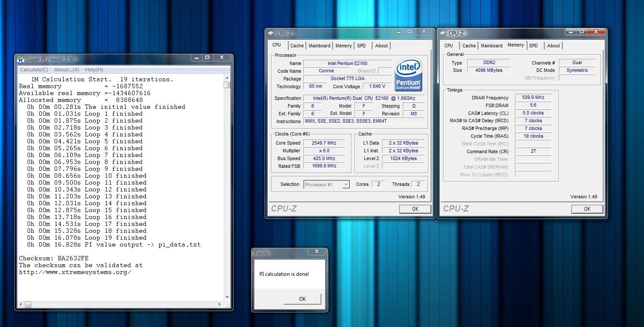Click the DRAM Frequency value 509.9 MHz
Viewport: 644px width, 327px height.
coord(533,98)
